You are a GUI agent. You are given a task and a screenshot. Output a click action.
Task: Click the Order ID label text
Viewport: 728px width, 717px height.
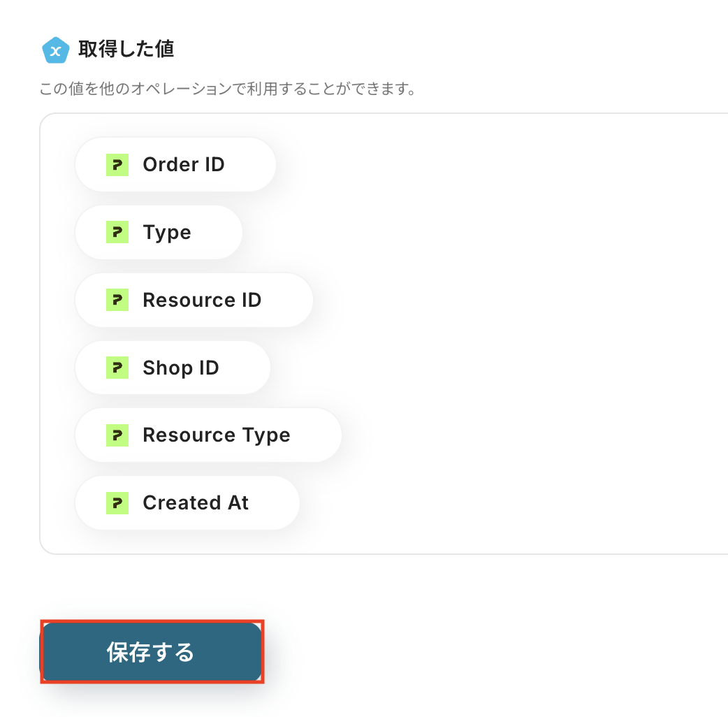184,164
